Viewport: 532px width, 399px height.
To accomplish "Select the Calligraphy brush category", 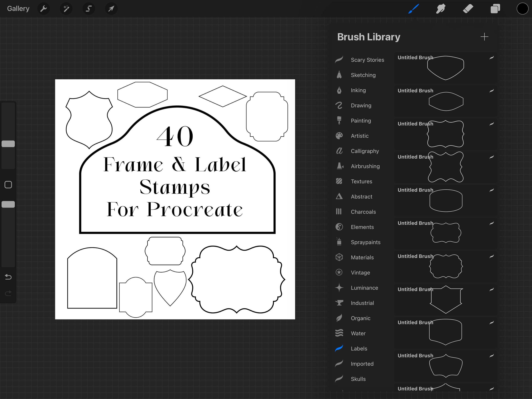I will click(x=365, y=151).
